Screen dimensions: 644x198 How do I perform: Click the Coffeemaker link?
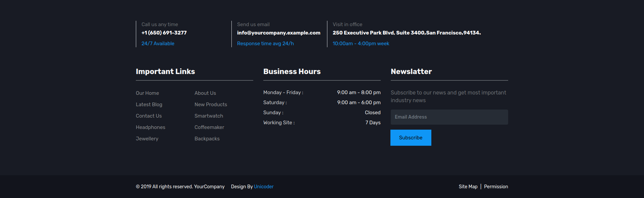(x=209, y=127)
